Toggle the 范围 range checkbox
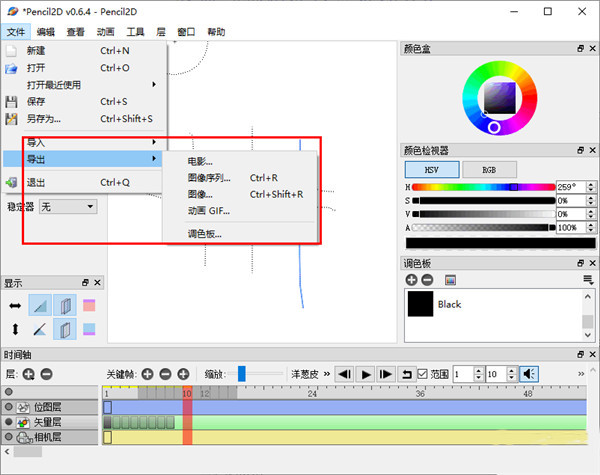 click(424, 374)
